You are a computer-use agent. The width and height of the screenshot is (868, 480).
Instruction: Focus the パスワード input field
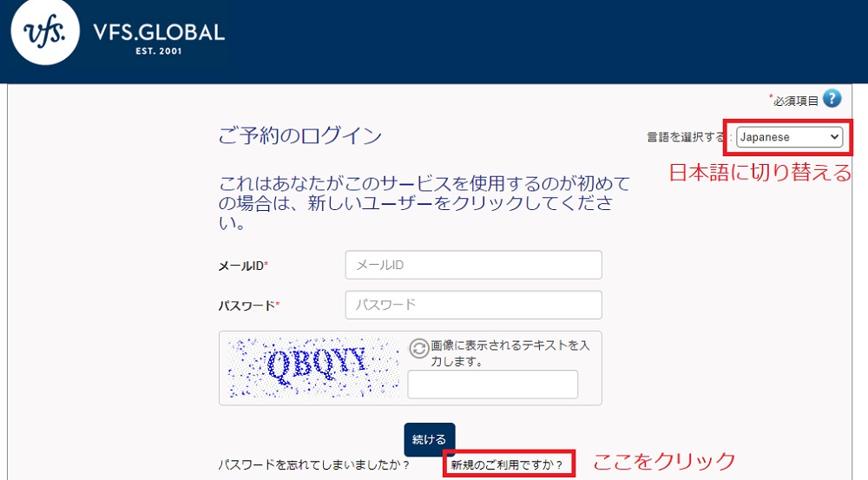pyautogui.click(x=473, y=305)
